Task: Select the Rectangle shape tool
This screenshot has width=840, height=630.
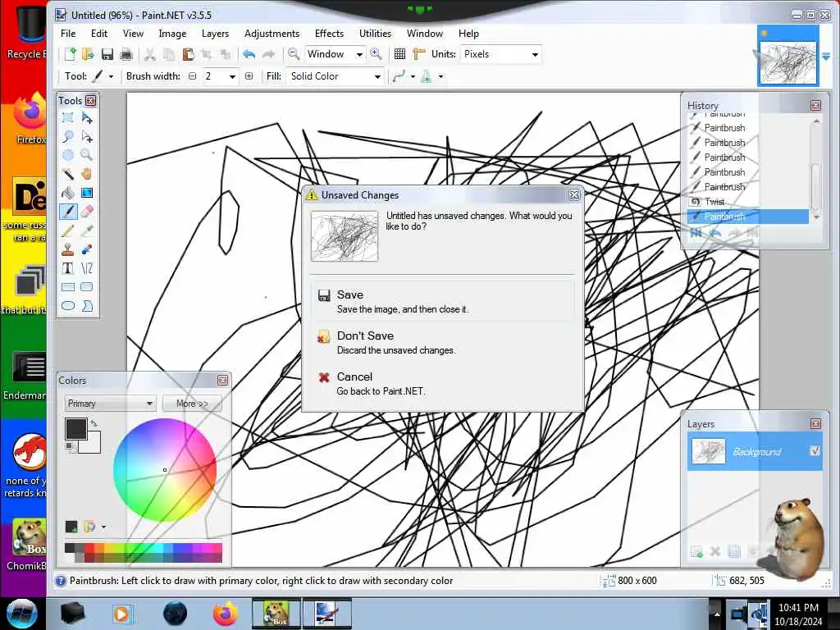Action: coord(68,287)
